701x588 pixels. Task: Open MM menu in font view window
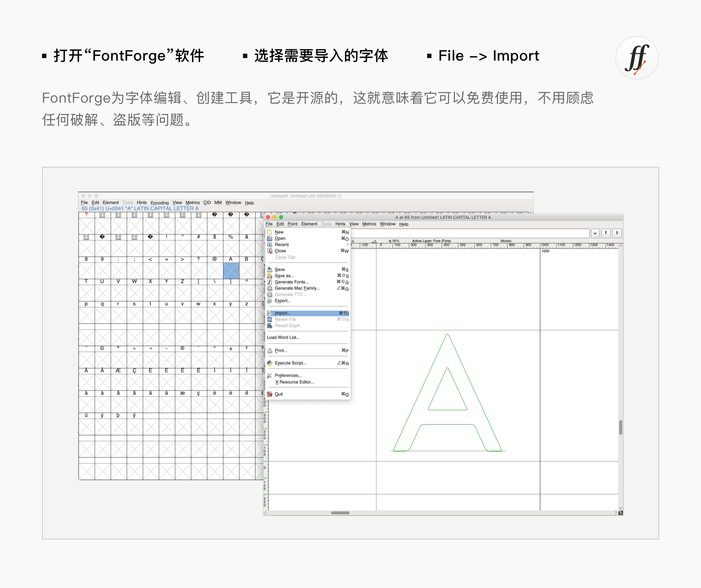tap(218, 203)
